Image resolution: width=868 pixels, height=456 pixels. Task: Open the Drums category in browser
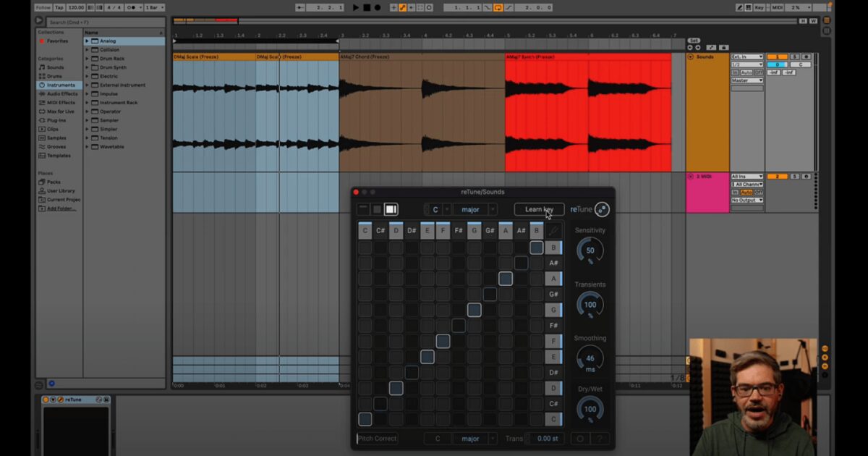click(54, 76)
